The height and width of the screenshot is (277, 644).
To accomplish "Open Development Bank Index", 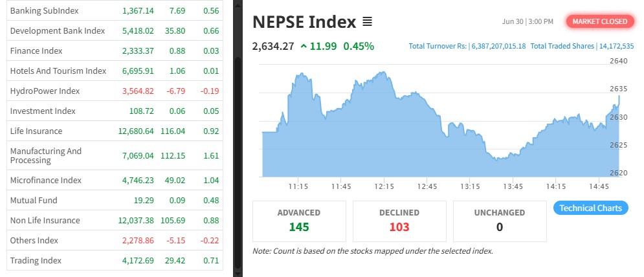I will 57,31.
